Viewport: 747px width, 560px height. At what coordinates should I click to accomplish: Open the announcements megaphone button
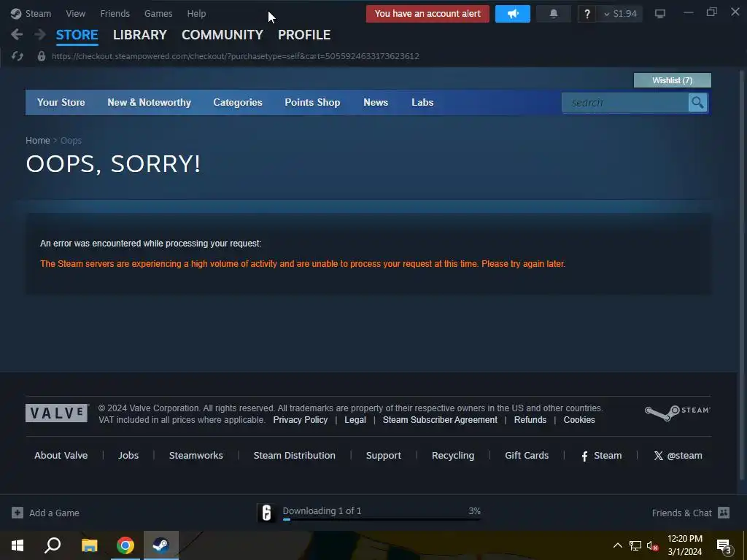pos(513,14)
